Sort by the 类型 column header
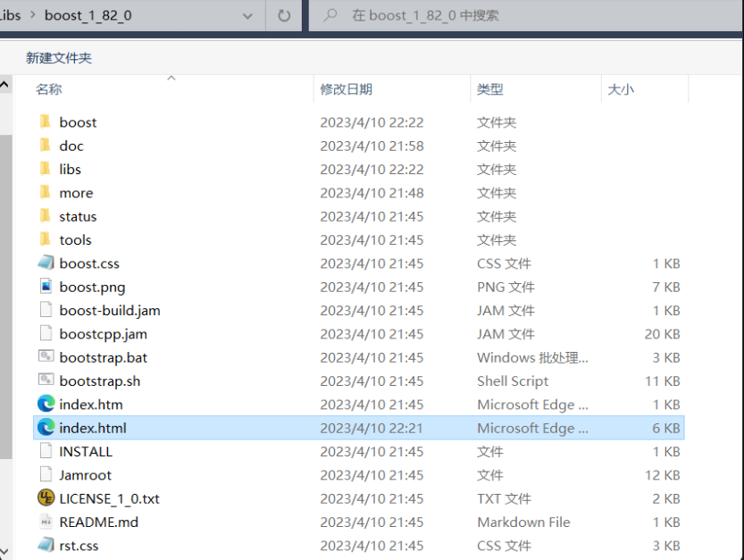744x560 pixels. tap(489, 89)
